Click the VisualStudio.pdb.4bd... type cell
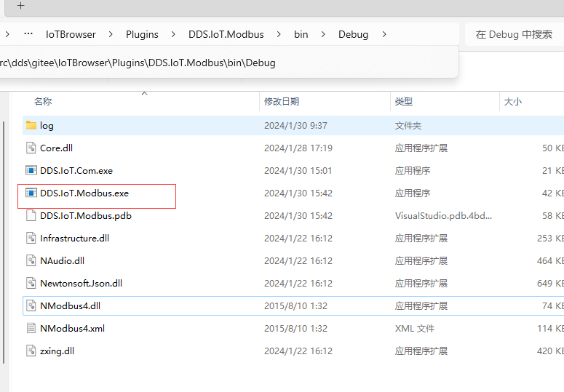Viewport: 564px width, 392px height. pyautogui.click(x=443, y=216)
